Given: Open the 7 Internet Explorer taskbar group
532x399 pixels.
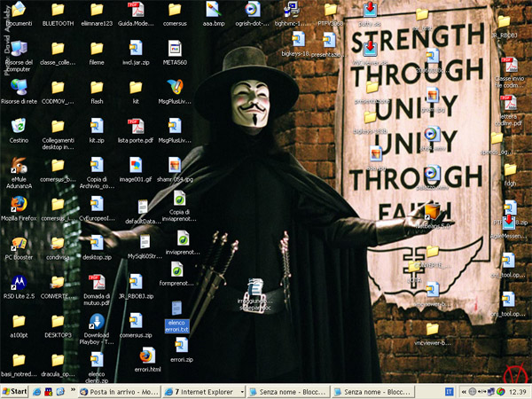Looking at the screenshot, I should point(204,392).
